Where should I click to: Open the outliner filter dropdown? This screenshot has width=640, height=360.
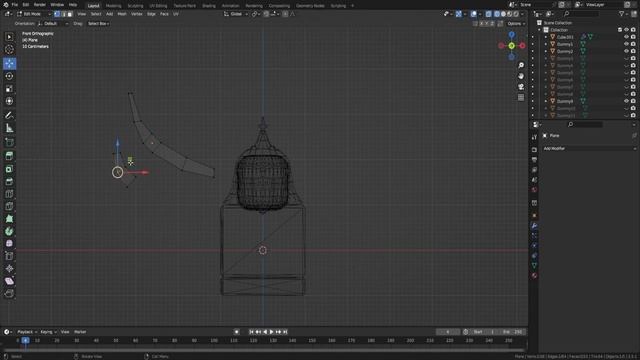tap(623, 14)
